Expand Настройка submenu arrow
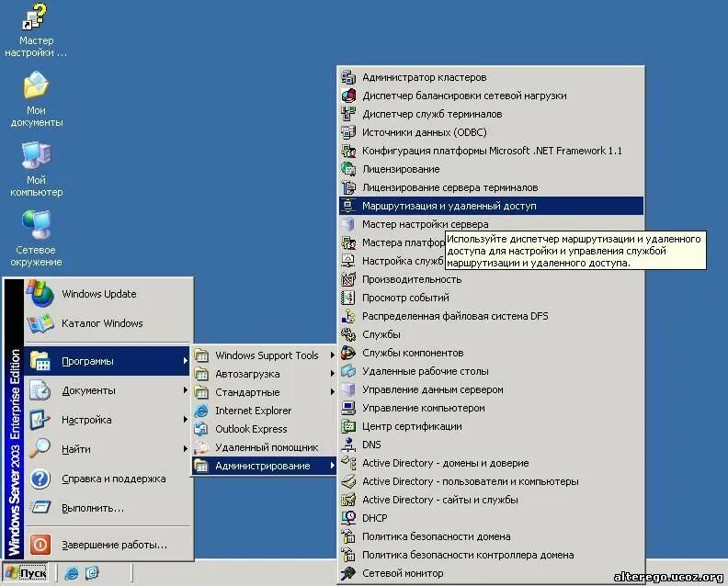Image resolution: width=728 pixels, height=586 pixels. tap(185, 420)
